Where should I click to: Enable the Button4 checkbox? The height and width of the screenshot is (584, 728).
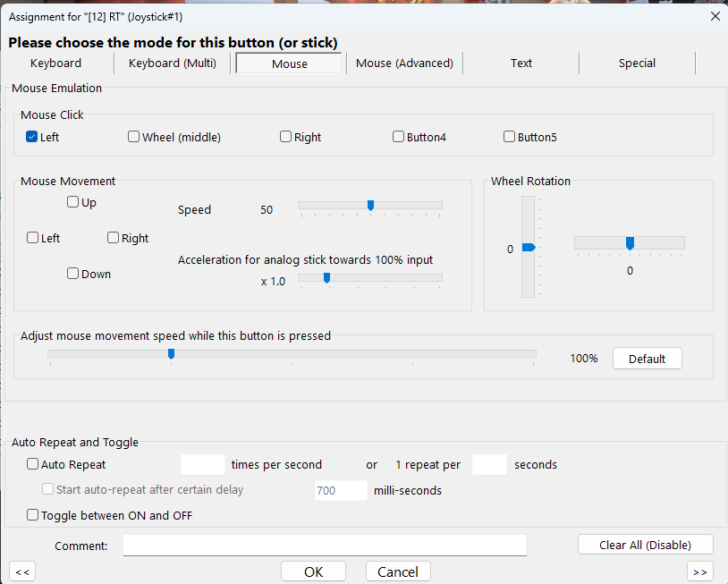399,137
